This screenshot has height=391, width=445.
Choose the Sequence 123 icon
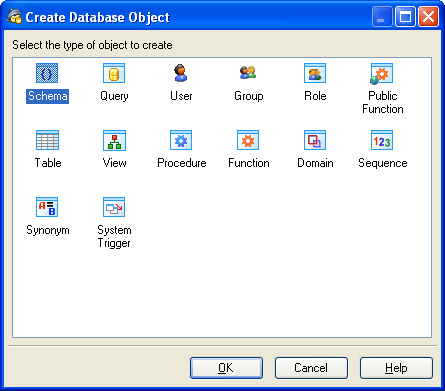click(382, 140)
